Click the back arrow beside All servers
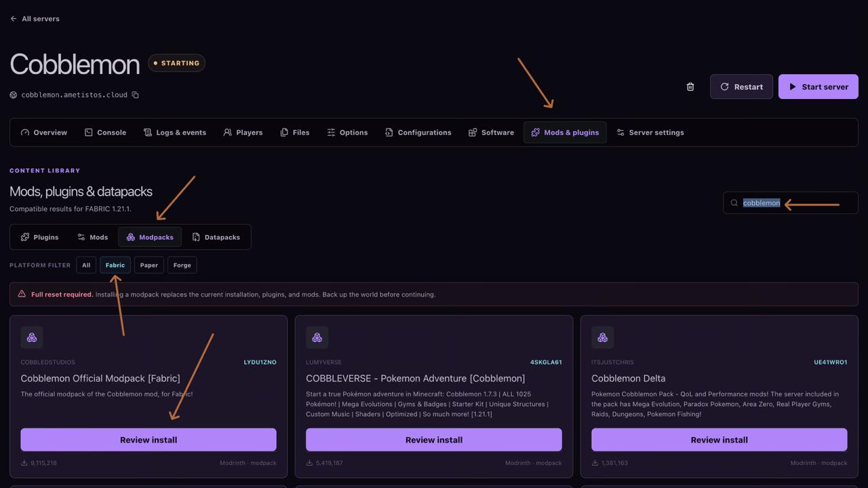868x488 pixels. click(x=13, y=19)
